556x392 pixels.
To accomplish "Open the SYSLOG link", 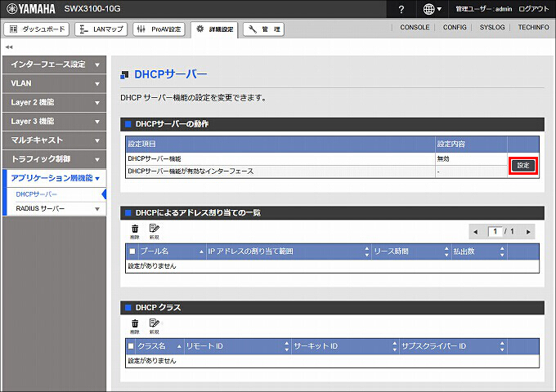I will (x=492, y=27).
